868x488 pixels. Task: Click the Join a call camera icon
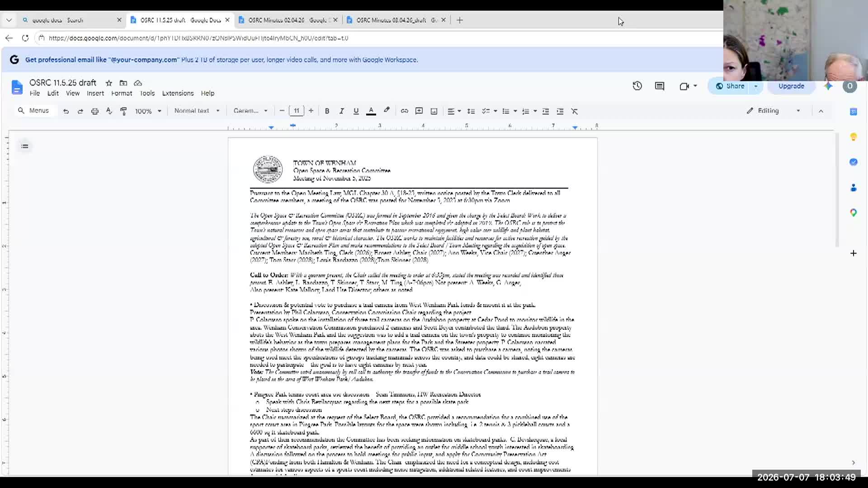coord(684,86)
